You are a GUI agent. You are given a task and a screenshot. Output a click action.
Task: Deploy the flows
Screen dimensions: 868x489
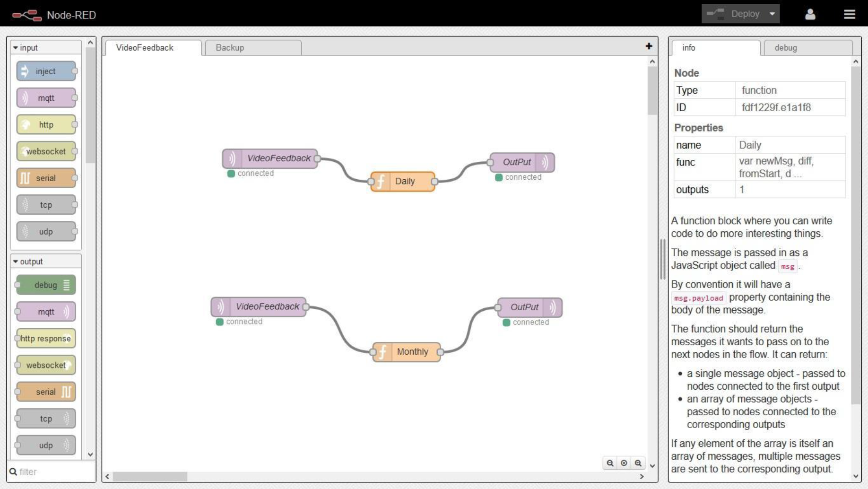pyautogui.click(x=734, y=14)
